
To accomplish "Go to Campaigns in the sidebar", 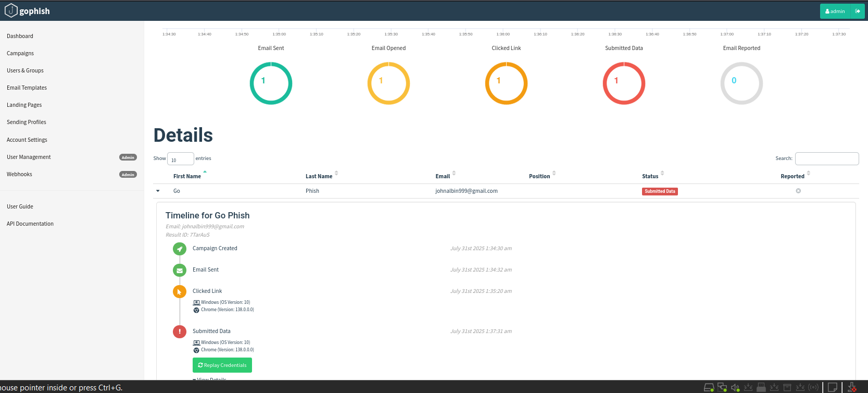I will tap(20, 53).
